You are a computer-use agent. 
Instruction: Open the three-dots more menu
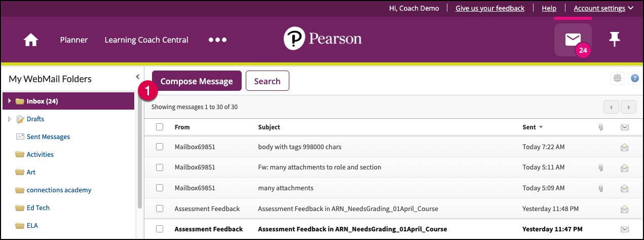pos(217,40)
